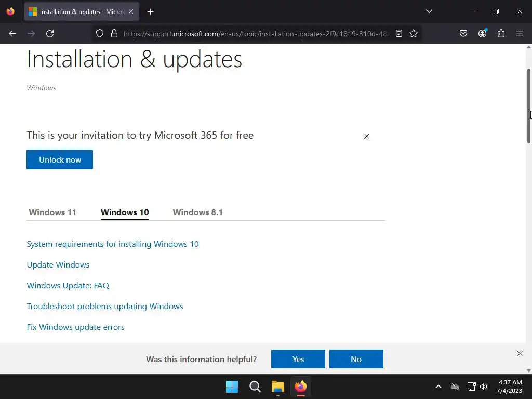Answer No to helpful feedback

(356, 359)
